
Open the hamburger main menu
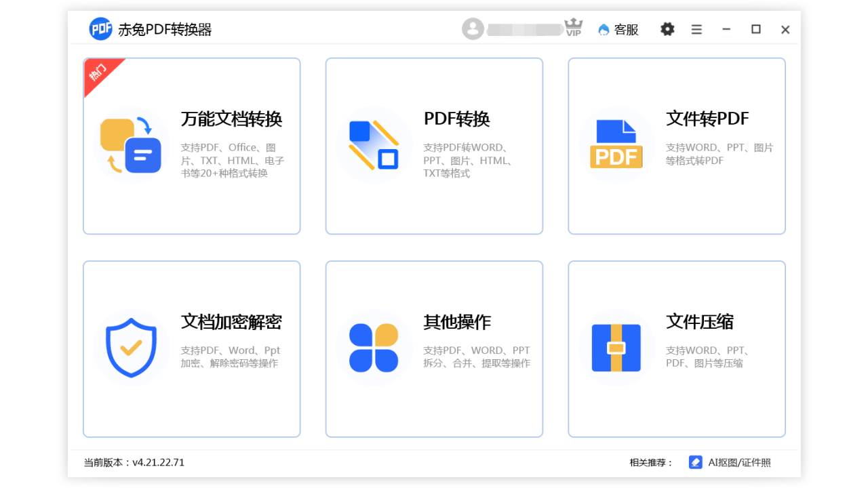coord(696,29)
